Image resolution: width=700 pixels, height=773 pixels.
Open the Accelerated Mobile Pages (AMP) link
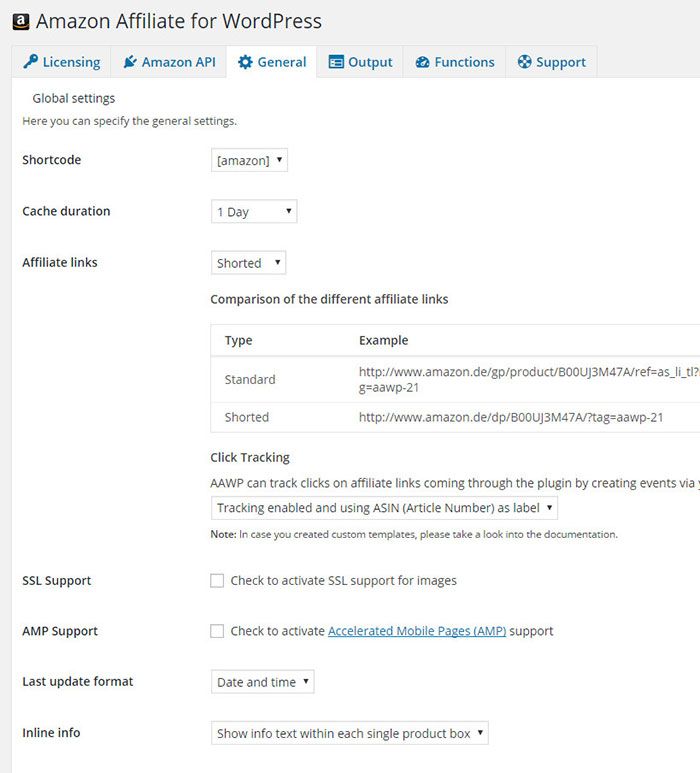417,631
